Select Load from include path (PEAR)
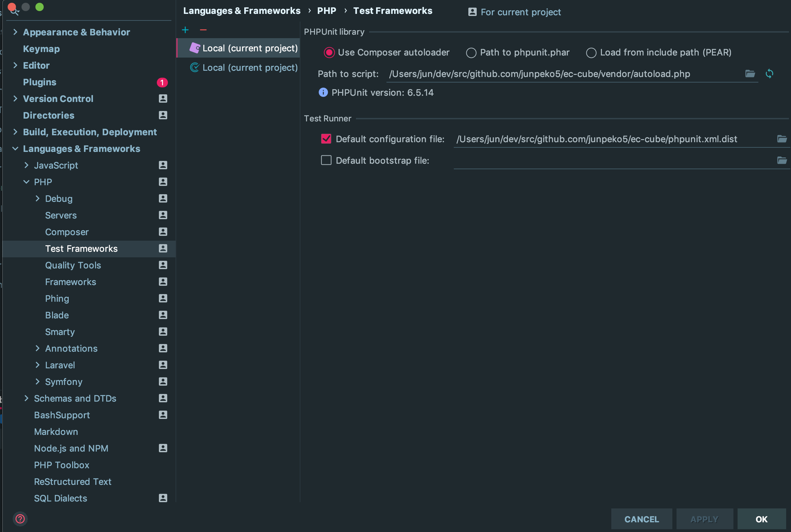The width and height of the screenshot is (791, 532). coord(591,53)
